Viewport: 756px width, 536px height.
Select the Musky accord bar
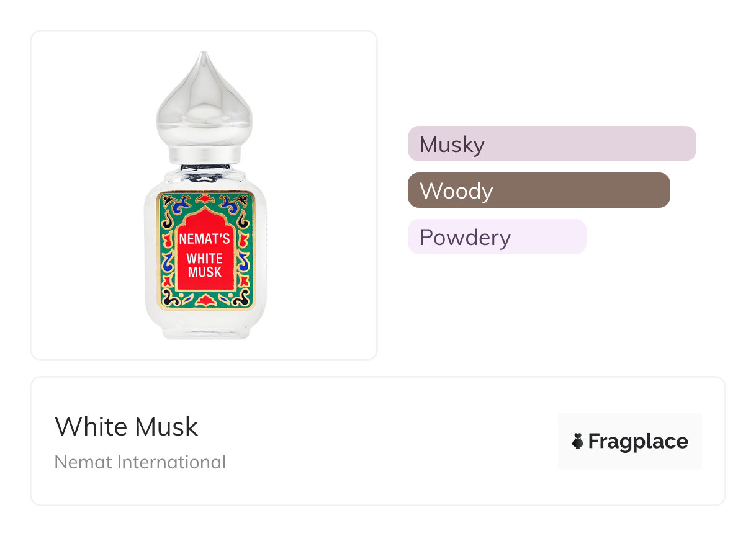(x=590, y=144)
